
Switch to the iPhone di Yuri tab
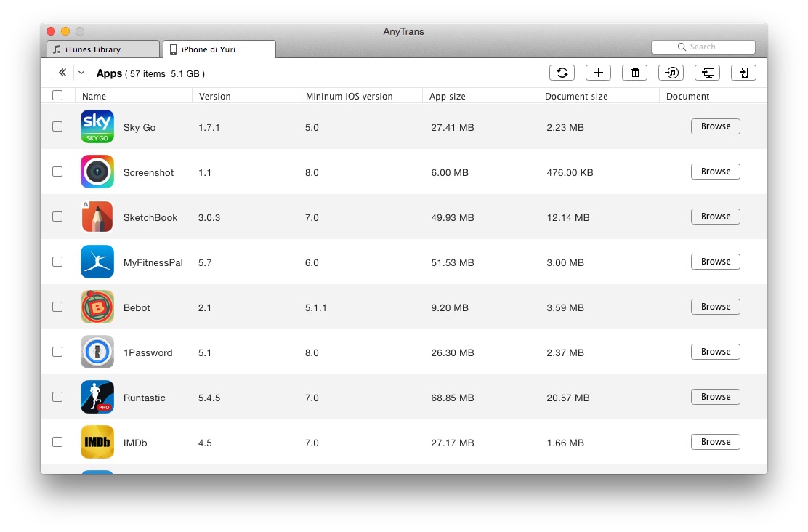(x=219, y=49)
